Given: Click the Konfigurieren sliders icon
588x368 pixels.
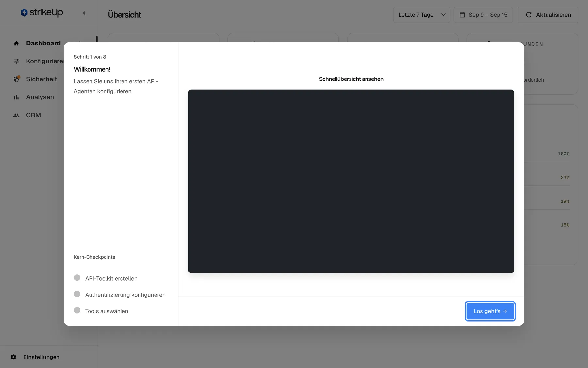Looking at the screenshot, I should coord(16,61).
